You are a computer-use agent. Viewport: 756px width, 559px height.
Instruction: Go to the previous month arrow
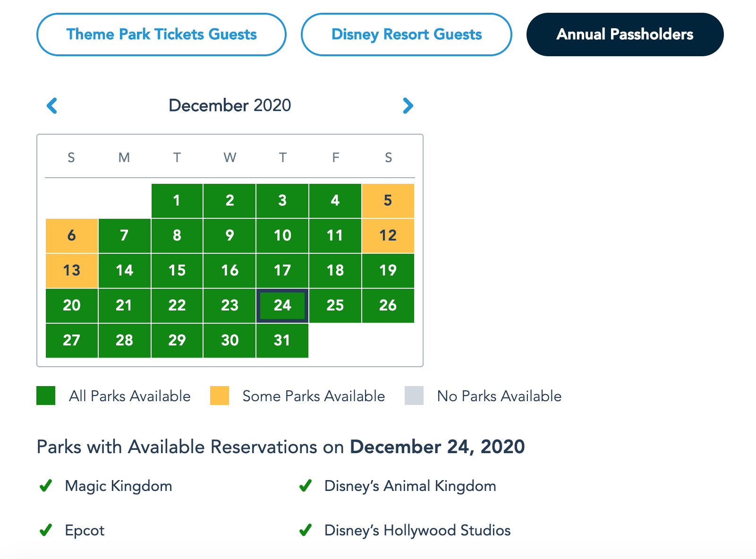52,105
